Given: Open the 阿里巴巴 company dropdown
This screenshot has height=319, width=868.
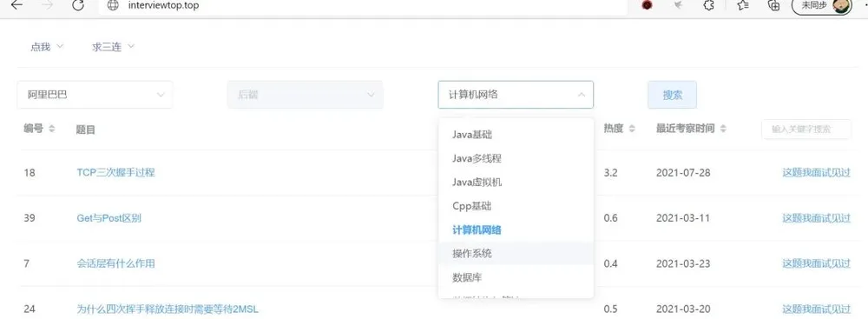Looking at the screenshot, I should point(95,95).
